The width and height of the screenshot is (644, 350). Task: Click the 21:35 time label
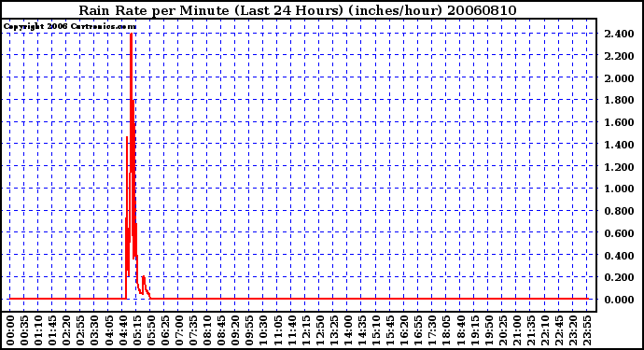click(531, 330)
